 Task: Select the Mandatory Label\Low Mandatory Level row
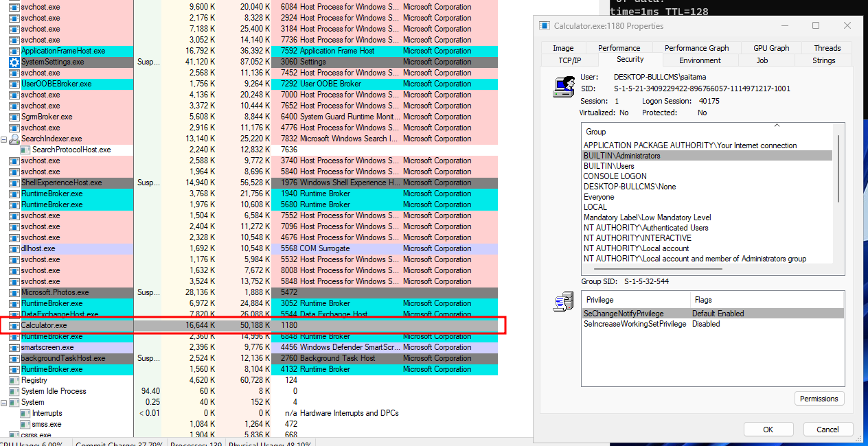tap(707, 218)
